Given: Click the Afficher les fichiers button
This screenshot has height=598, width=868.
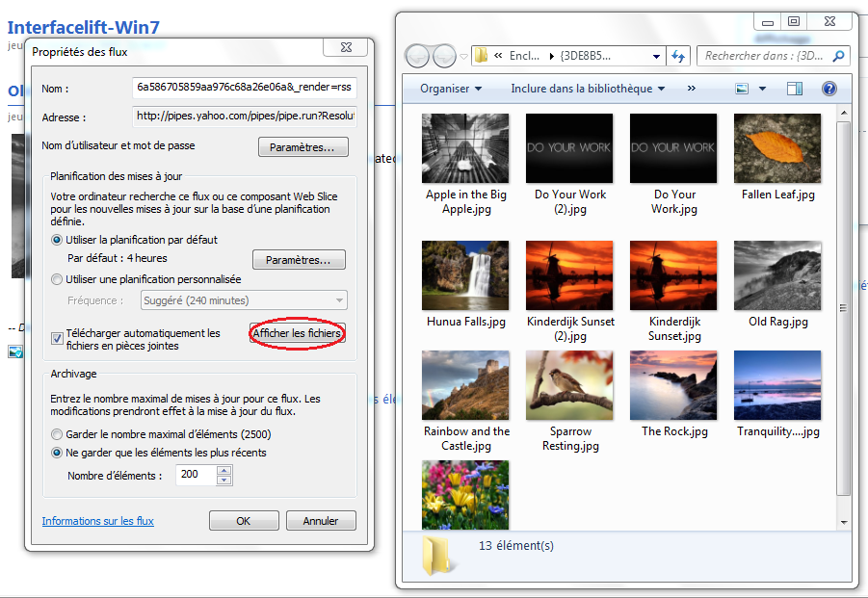Looking at the screenshot, I should (298, 333).
